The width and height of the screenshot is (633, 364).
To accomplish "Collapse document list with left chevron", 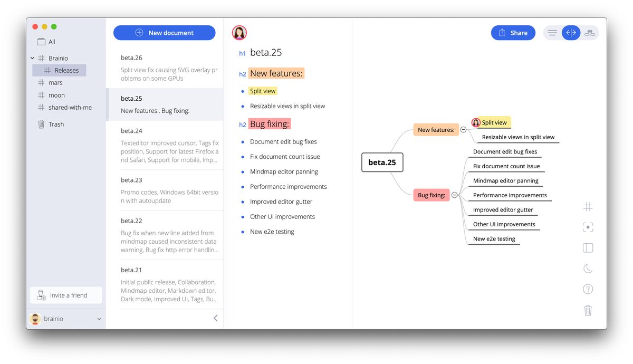I will (x=215, y=318).
